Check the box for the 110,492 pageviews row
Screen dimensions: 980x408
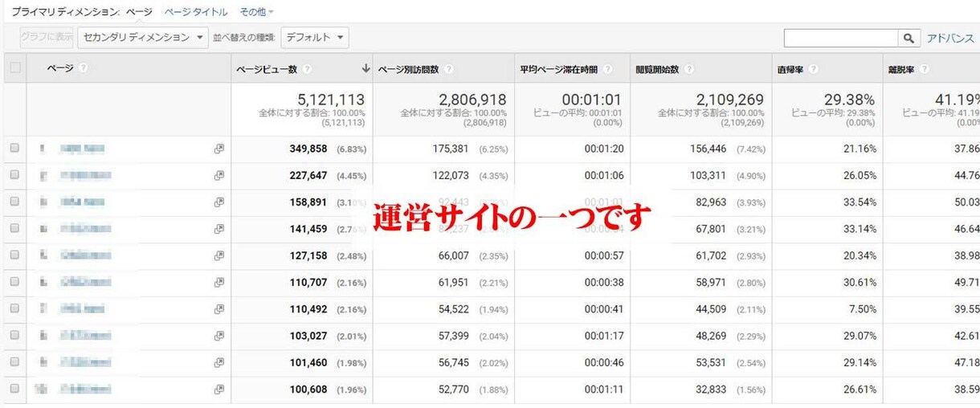coord(14,309)
